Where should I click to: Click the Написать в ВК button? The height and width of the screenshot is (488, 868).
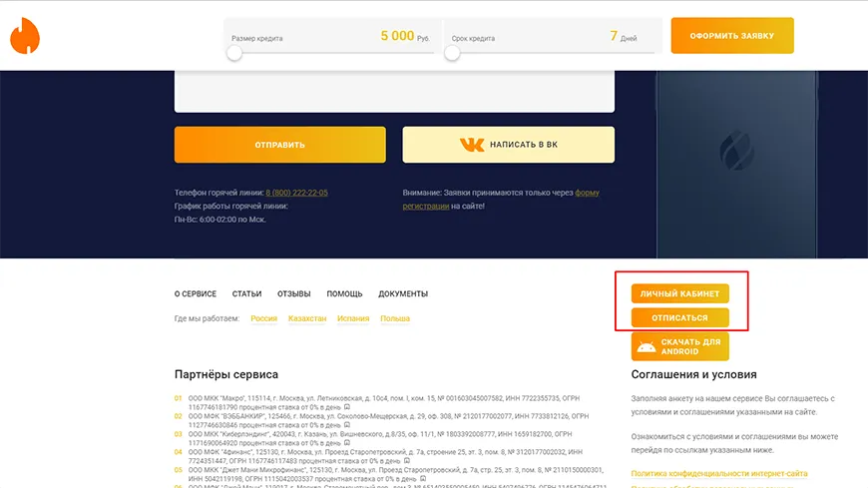[x=508, y=145]
